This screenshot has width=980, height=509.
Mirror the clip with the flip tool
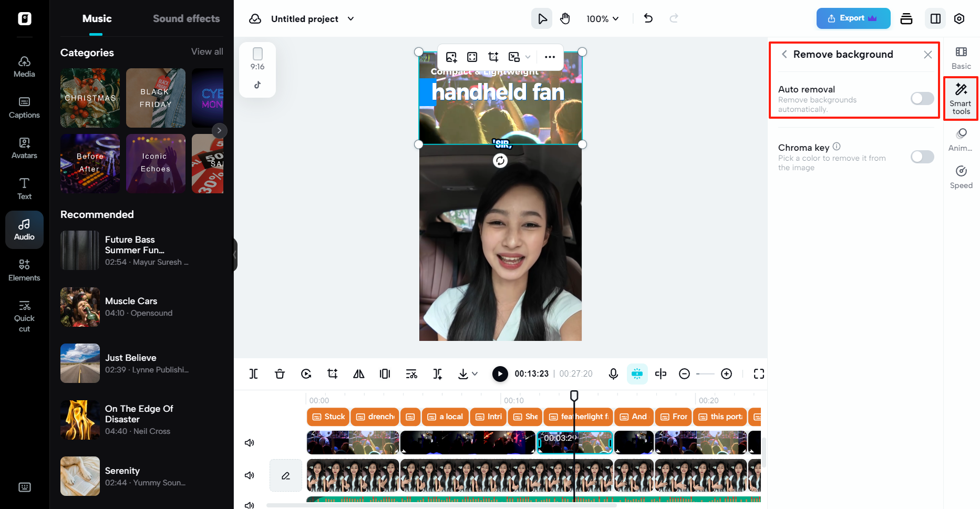click(359, 373)
